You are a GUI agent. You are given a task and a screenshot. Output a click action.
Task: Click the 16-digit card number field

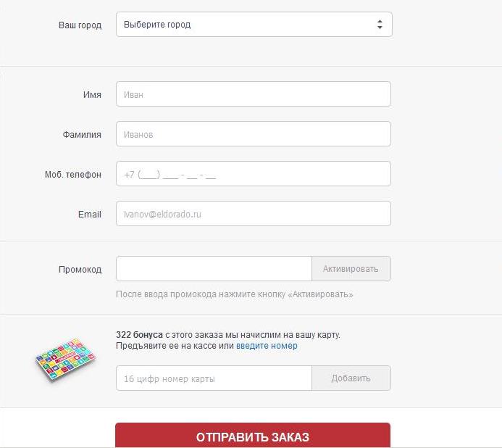pos(214,378)
